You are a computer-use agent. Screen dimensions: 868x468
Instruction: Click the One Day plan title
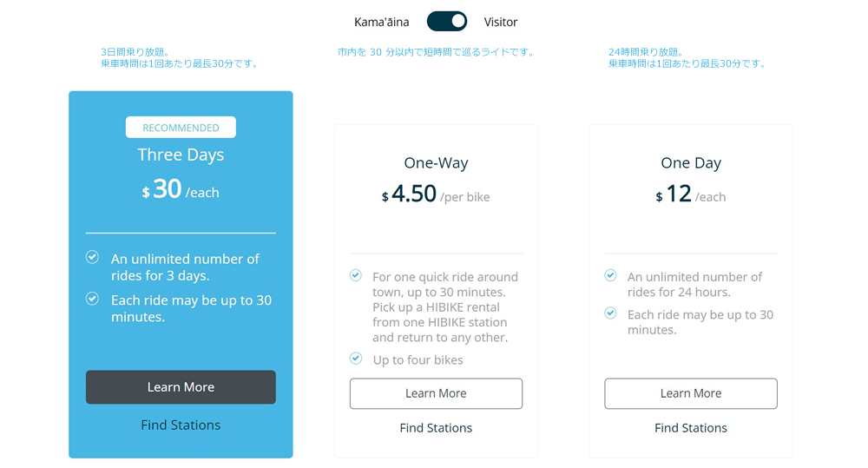pos(691,162)
